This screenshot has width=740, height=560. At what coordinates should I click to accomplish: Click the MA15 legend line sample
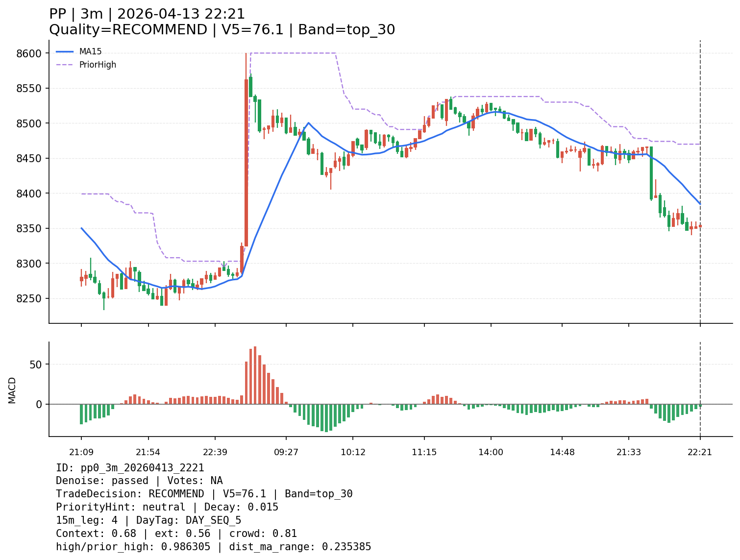(65, 51)
